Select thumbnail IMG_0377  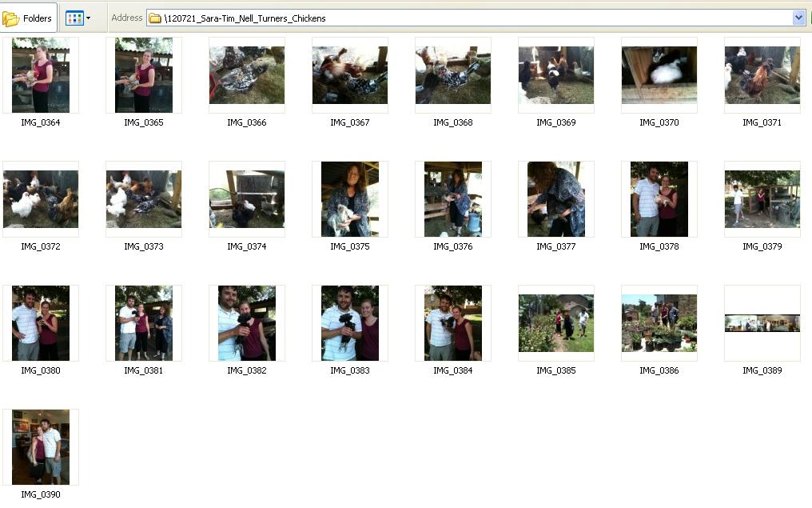coord(555,199)
